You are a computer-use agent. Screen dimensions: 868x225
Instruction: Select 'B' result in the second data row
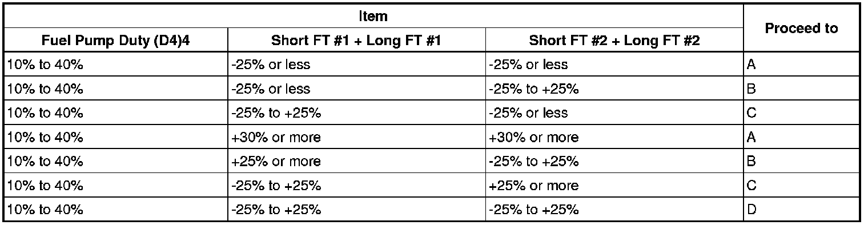tap(801, 89)
